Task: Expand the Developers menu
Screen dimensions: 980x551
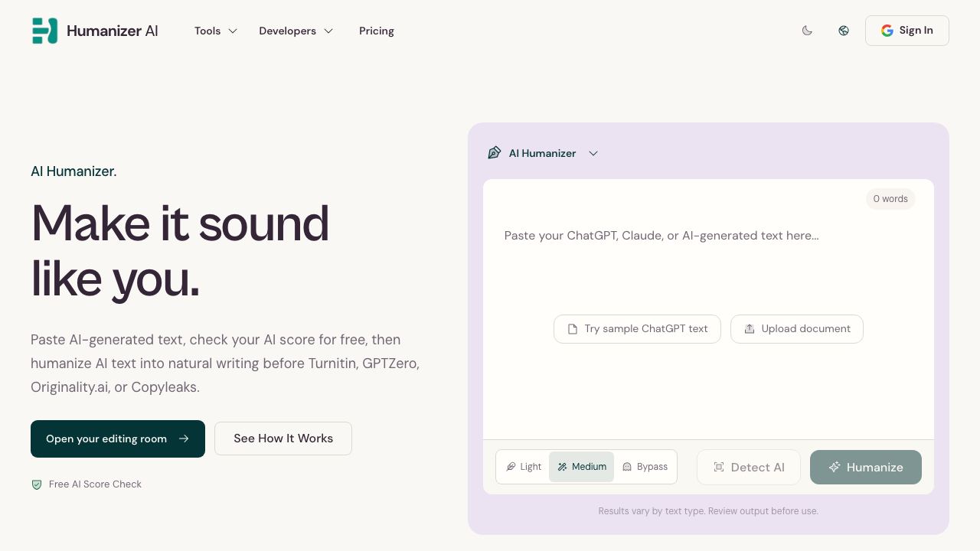Action: pos(296,31)
